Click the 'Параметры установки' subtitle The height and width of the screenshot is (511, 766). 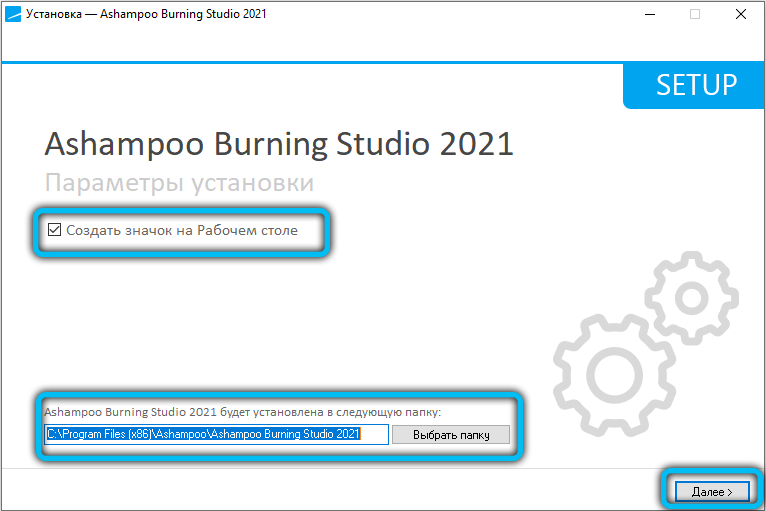(179, 183)
